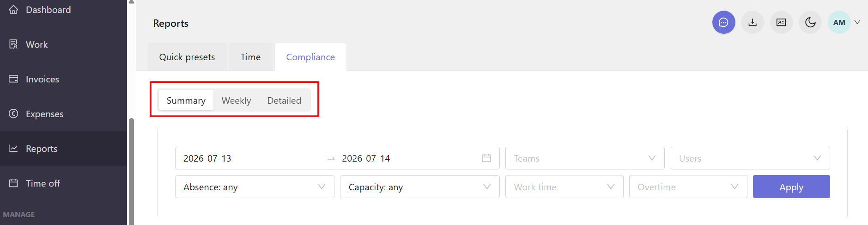Expand the Teams dropdown
The width and height of the screenshot is (868, 225).
click(x=585, y=158)
